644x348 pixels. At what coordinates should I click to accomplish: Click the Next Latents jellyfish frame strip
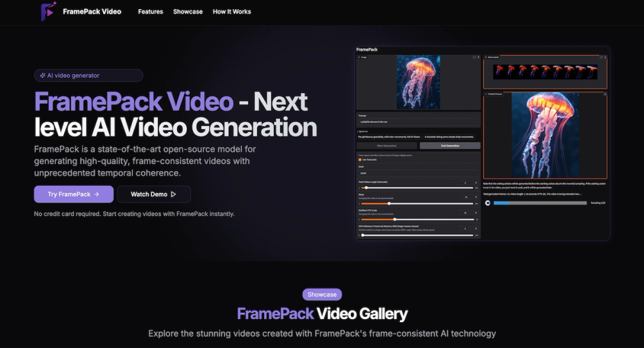(x=545, y=72)
